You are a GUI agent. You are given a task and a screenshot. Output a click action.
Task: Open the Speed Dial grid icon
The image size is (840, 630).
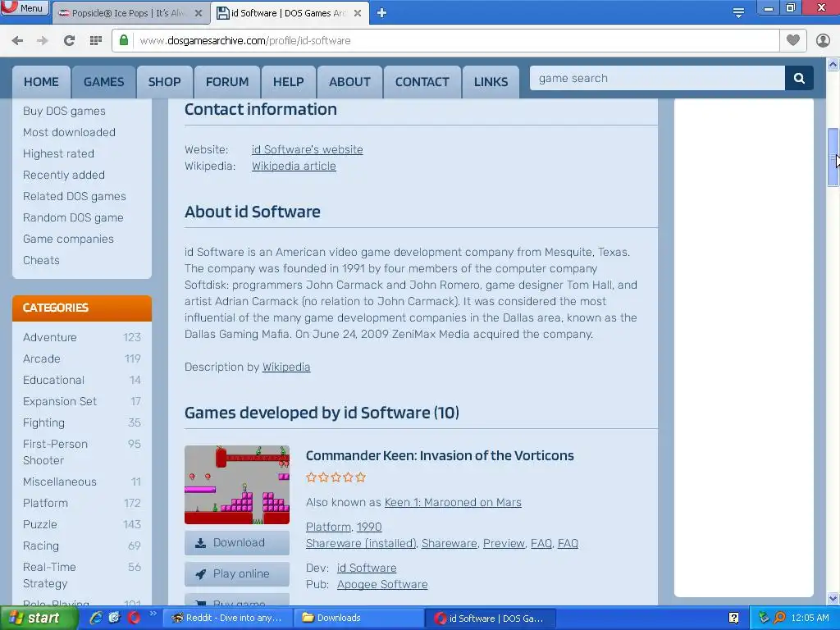coord(96,41)
